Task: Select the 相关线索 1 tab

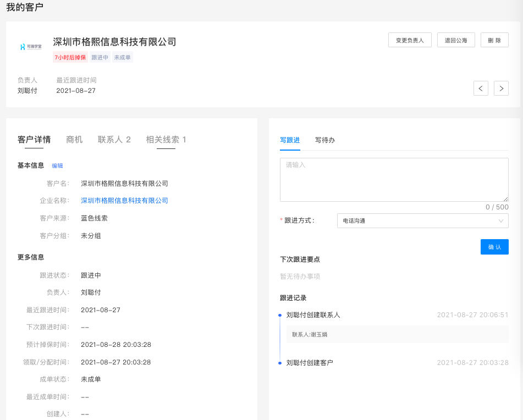Action: click(166, 140)
